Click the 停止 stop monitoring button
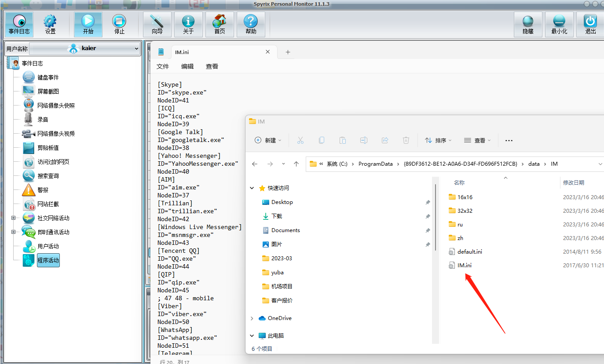604x364 pixels. point(119,24)
